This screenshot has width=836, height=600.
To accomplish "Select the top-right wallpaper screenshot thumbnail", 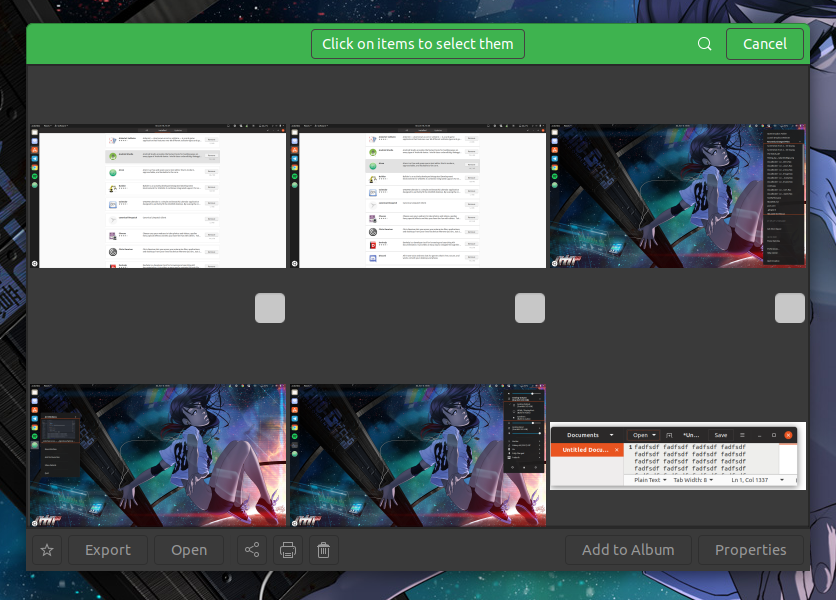I will (678, 196).
